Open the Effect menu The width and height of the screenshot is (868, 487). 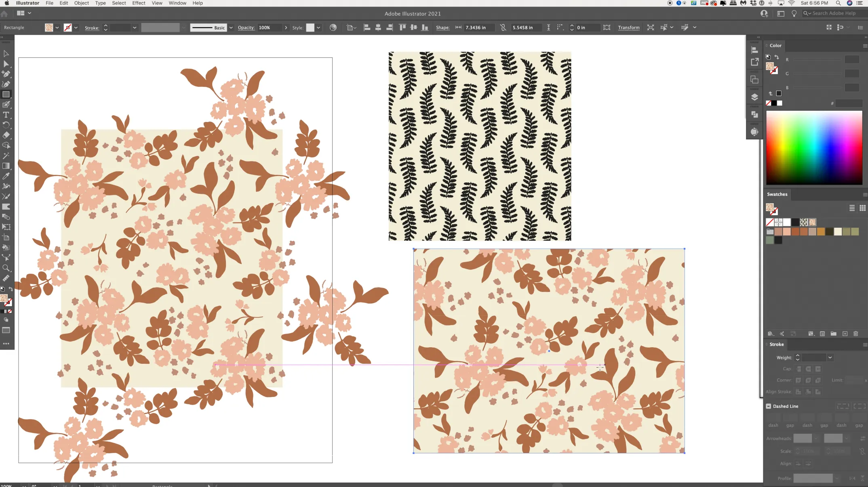tap(139, 3)
